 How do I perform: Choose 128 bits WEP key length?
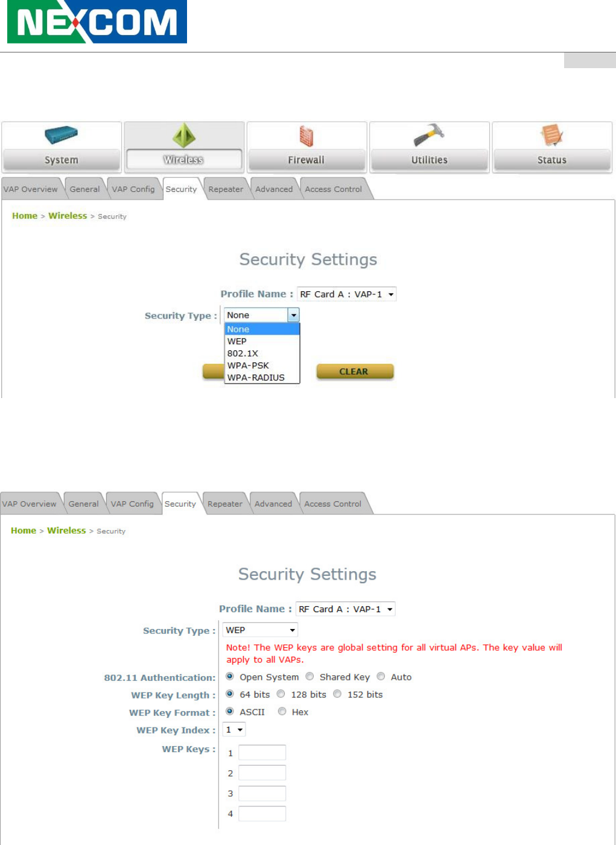click(281, 694)
